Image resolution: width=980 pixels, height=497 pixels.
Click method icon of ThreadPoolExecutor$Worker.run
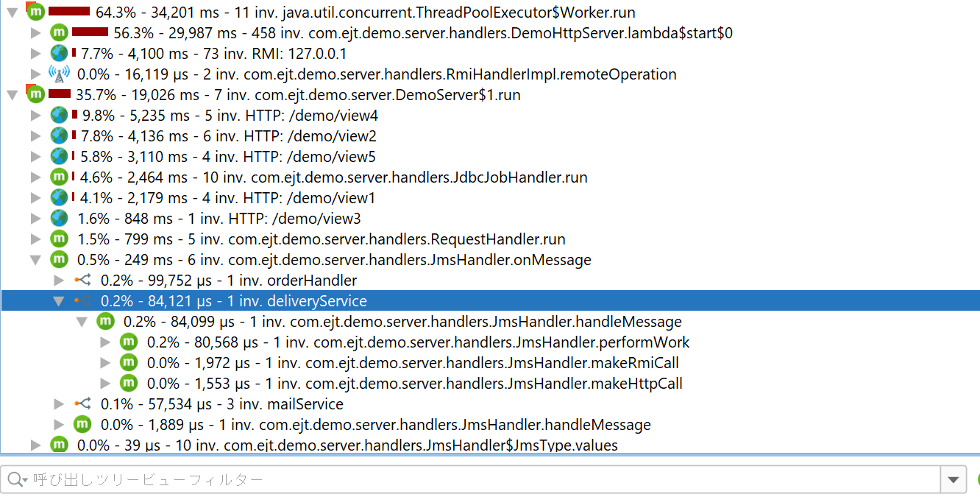pos(35,11)
